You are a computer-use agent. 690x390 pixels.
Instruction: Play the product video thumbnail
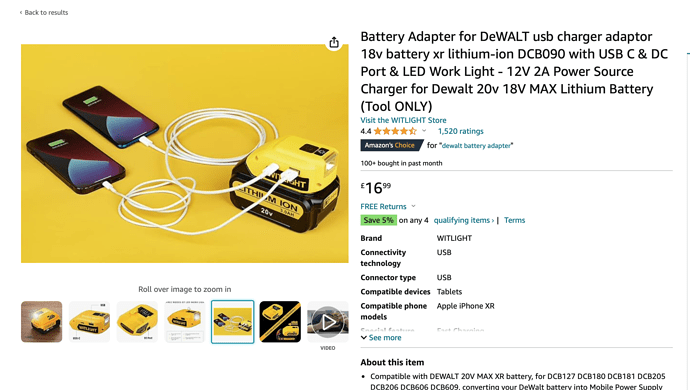coord(327,322)
